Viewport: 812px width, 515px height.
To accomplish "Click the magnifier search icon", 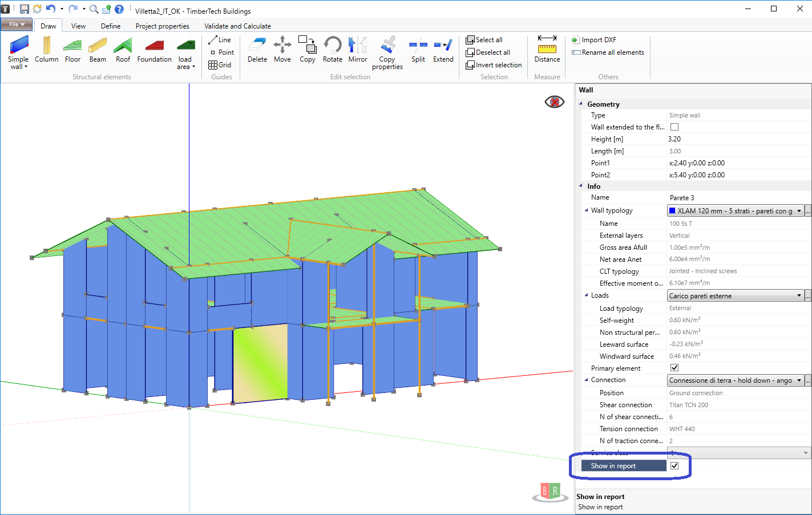I will click(94, 9).
